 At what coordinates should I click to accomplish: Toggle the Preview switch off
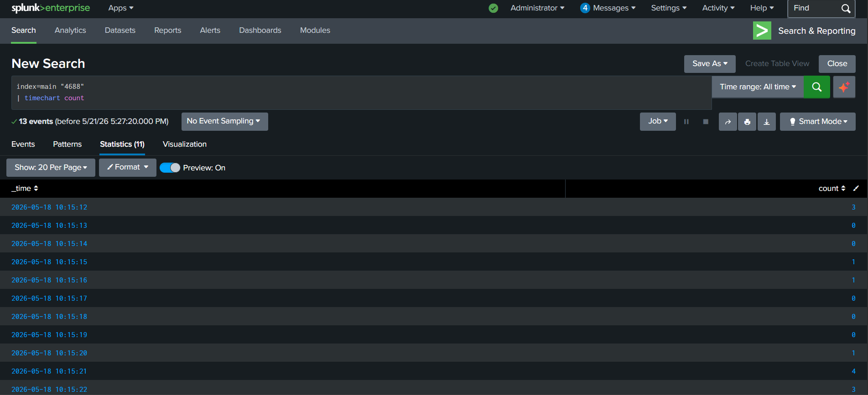(x=170, y=168)
